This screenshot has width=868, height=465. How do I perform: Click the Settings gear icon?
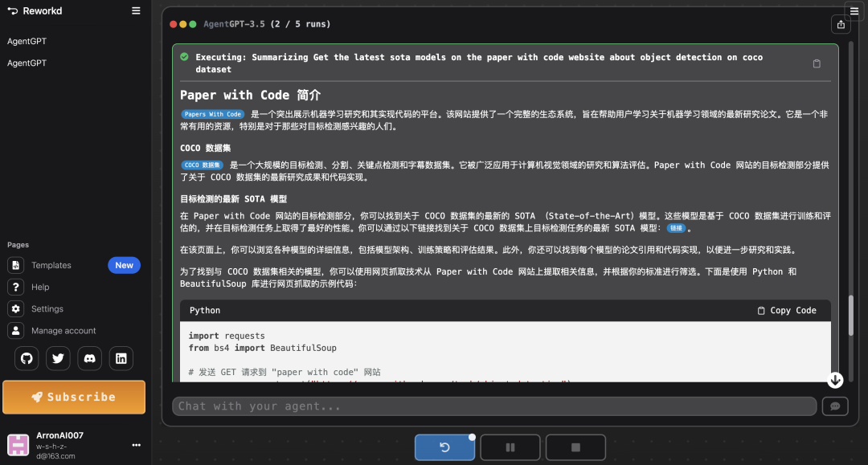coord(15,309)
